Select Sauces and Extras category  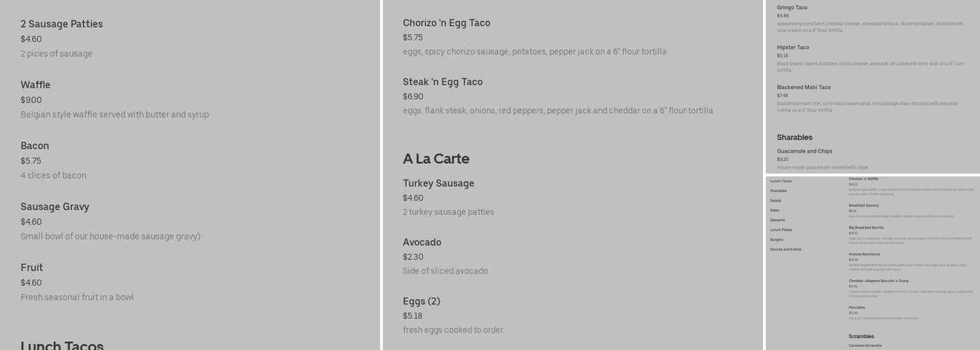pos(785,250)
